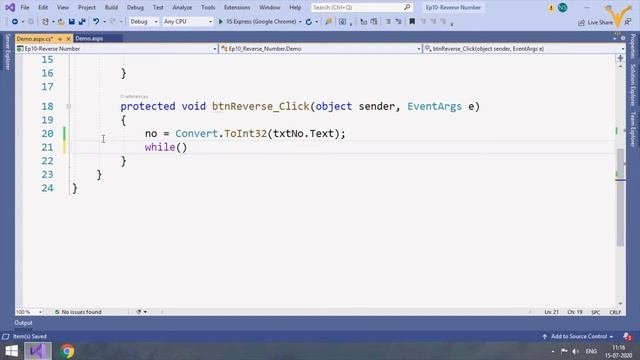Click the Navigate Backward arrow icon
Screen dimensions: 640x360
coord(15,22)
